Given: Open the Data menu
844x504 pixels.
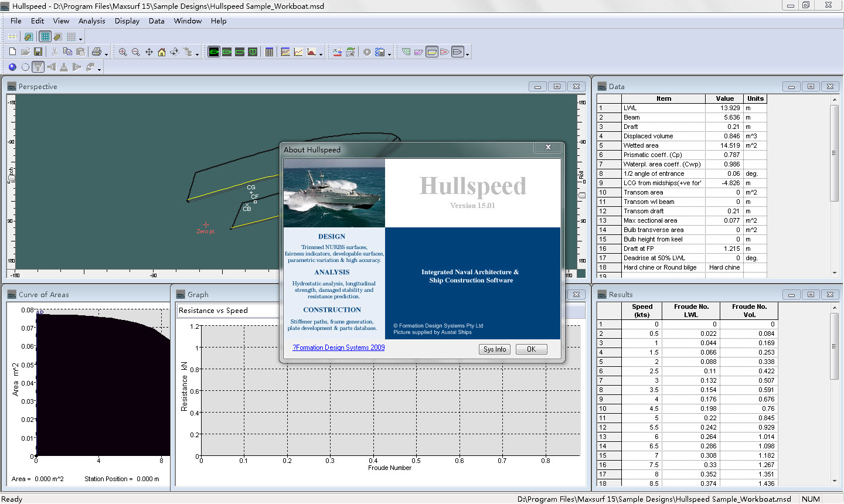Looking at the screenshot, I should pos(156,21).
